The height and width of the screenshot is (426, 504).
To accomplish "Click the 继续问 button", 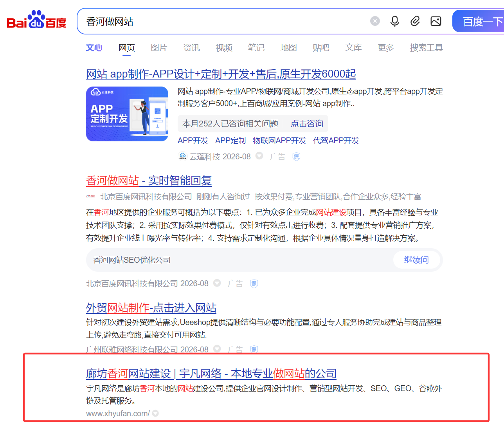I will click(416, 260).
